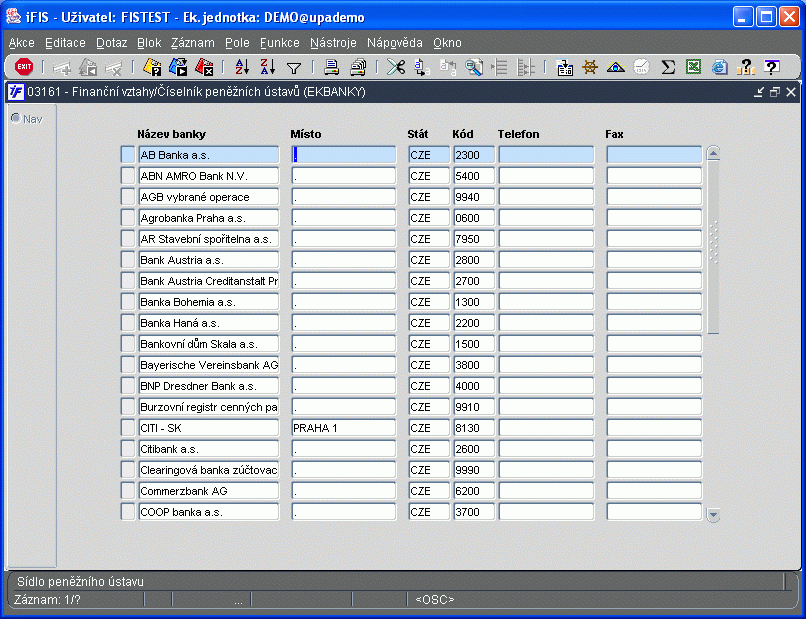Viewport: 806px width, 619px height.
Task: Select the row marker for Bank Austria a.s.
Action: [127, 260]
